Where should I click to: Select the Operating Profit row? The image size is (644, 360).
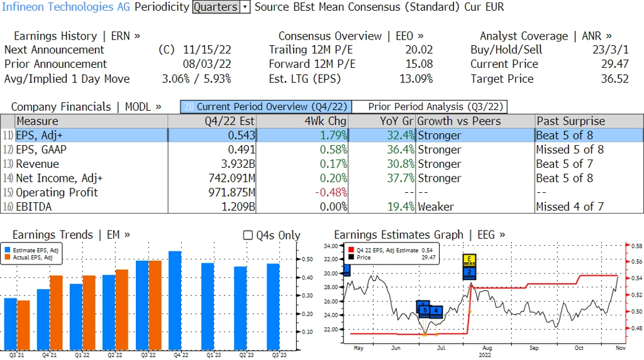(322, 192)
